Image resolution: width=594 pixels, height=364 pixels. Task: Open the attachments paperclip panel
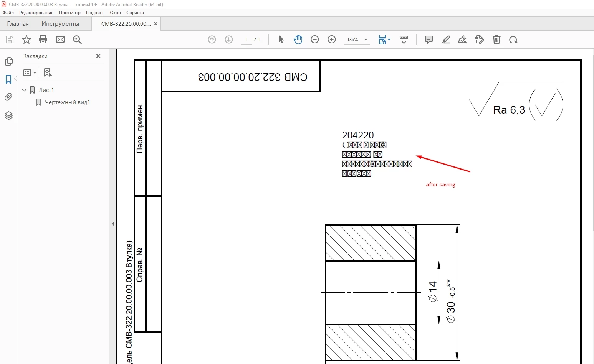click(x=8, y=97)
